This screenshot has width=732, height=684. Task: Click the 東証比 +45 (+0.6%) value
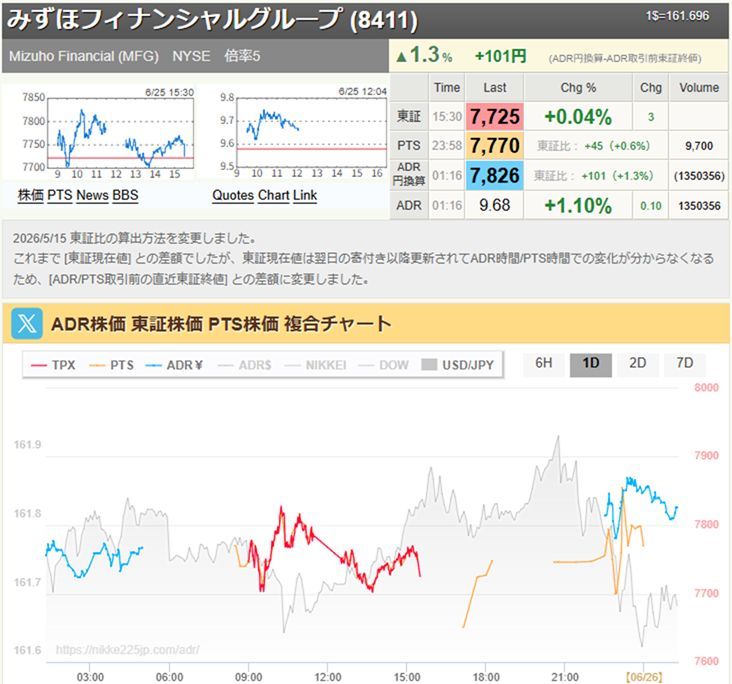593,146
